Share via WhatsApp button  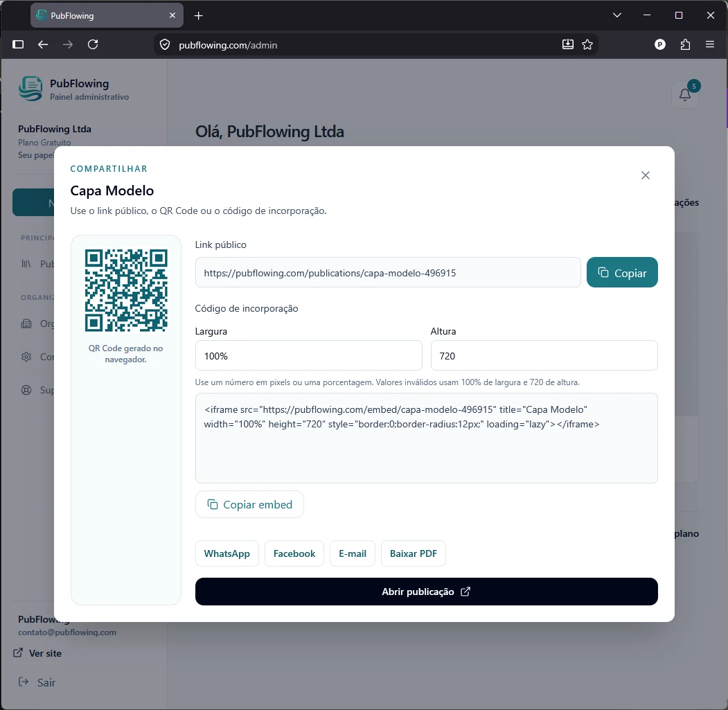click(x=227, y=553)
